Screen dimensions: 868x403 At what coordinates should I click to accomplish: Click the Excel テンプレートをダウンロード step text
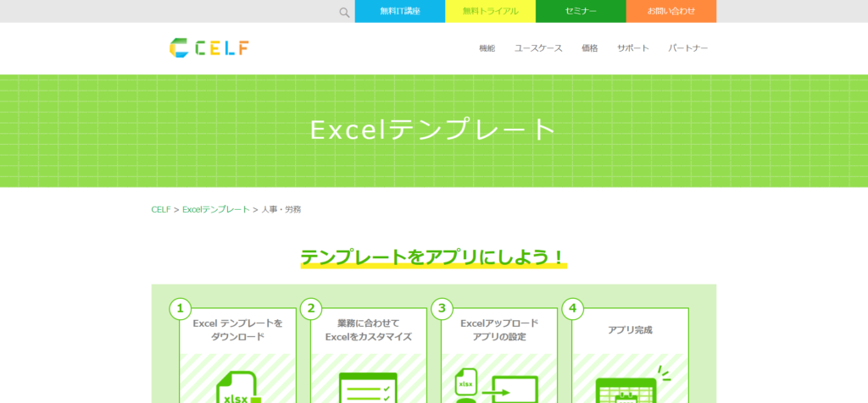[237, 329]
